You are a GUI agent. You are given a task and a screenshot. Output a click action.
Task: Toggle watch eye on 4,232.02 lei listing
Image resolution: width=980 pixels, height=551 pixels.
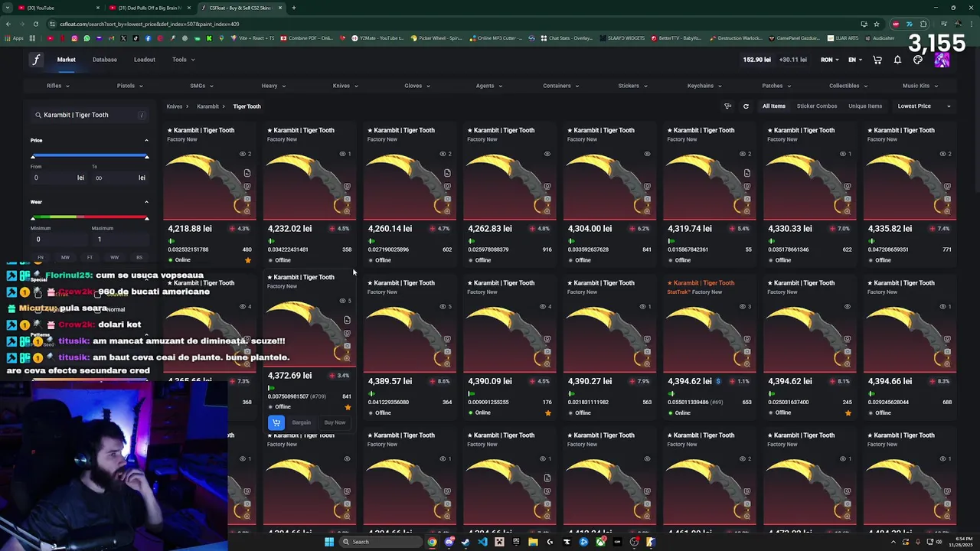[342, 154]
